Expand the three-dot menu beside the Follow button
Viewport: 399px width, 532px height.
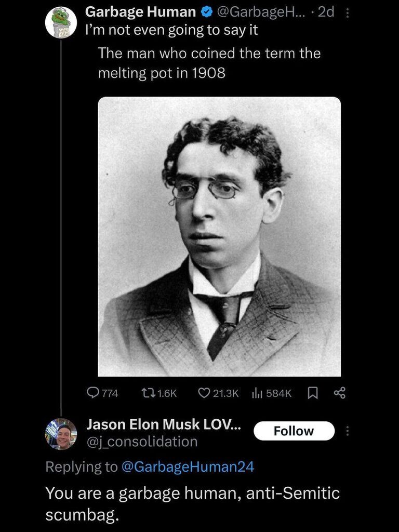[x=347, y=431]
